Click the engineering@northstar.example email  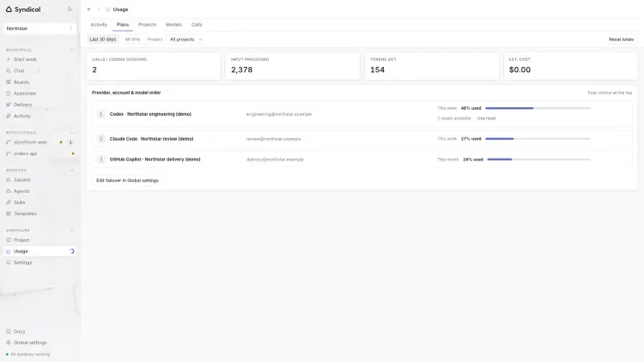click(279, 114)
